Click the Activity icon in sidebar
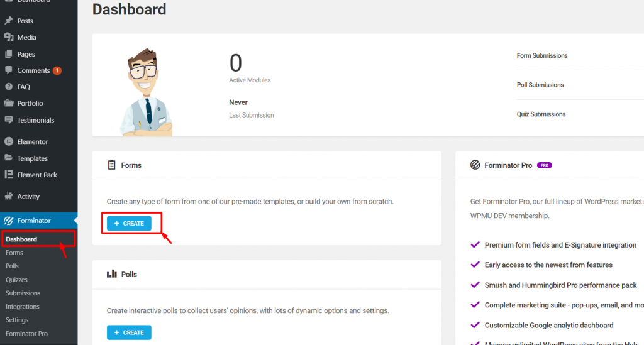The width and height of the screenshot is (644, 345). tap(9, 196)
